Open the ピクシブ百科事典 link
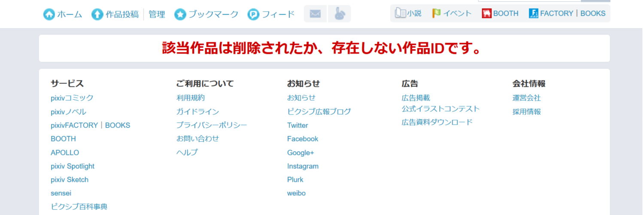The width and height of the screenshot is (644, 215). 79,207
